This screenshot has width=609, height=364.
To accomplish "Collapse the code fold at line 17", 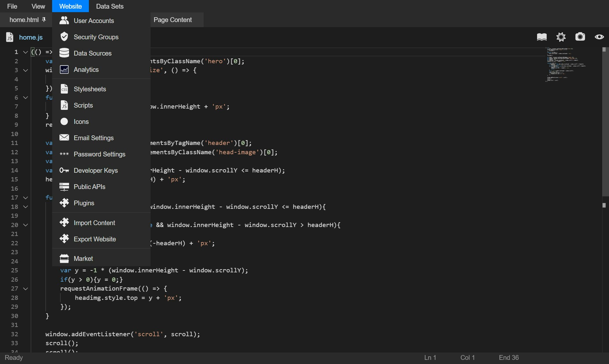I will (x=26, y=198).
